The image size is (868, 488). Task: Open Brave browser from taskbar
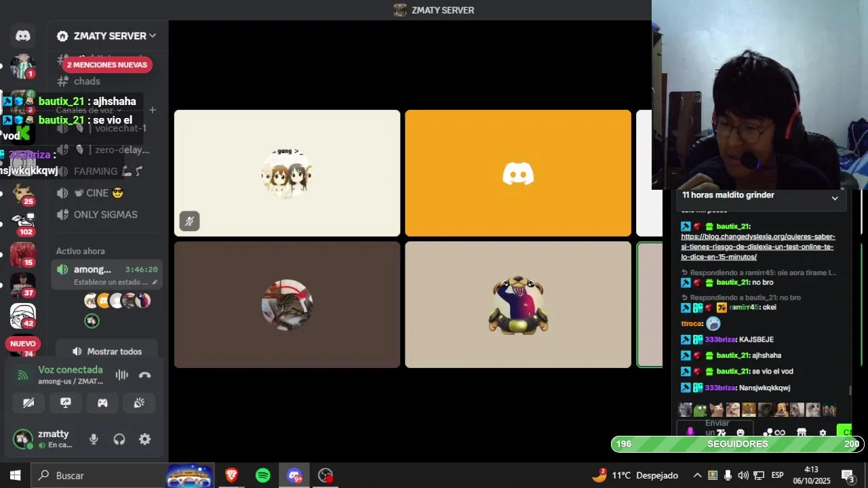coord(232,475)
